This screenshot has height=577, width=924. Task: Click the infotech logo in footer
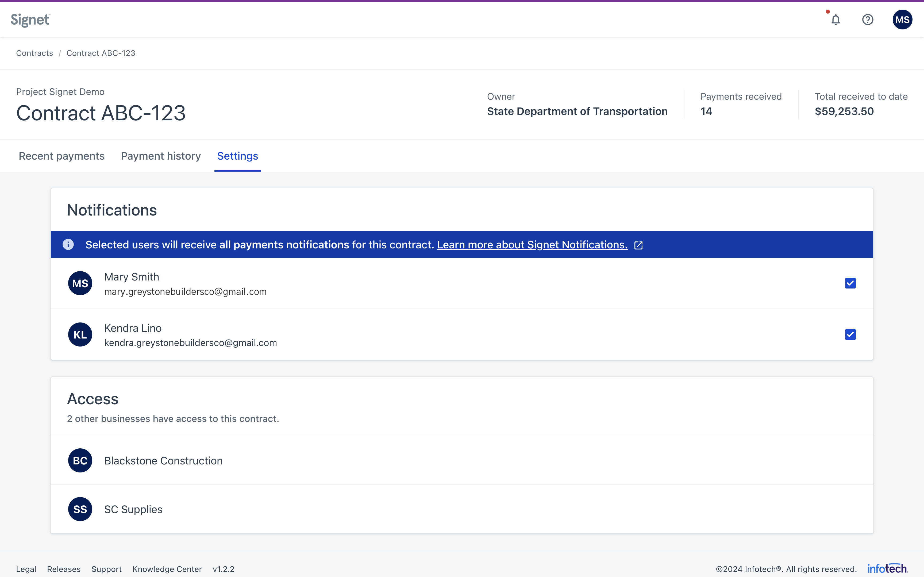click(887, 569)
